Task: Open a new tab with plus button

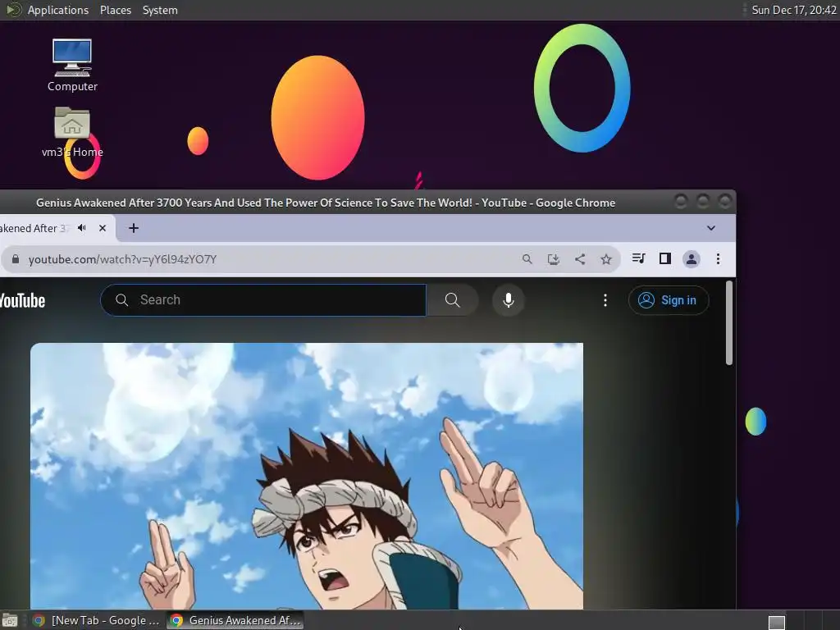Action: click(134, 228)
